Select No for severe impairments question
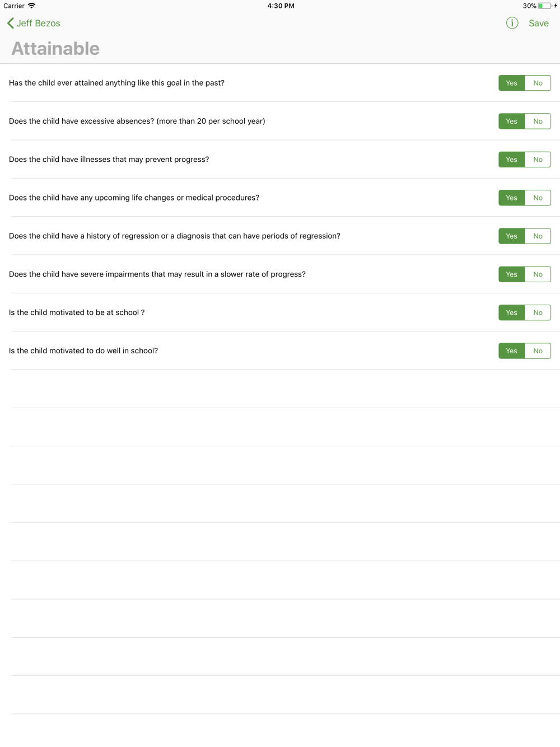Viewport: 560px width, 747px height. [538, 274]
